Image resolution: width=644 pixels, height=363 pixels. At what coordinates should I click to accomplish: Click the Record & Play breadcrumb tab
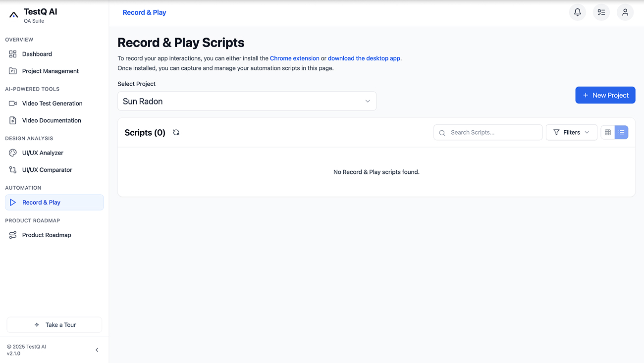click(144, 12)
